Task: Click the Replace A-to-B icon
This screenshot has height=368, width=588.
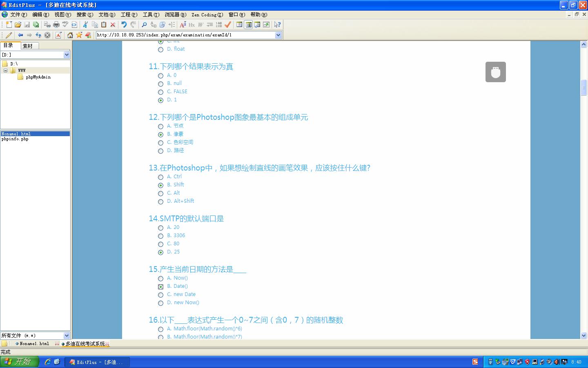Action: [153, 25]
